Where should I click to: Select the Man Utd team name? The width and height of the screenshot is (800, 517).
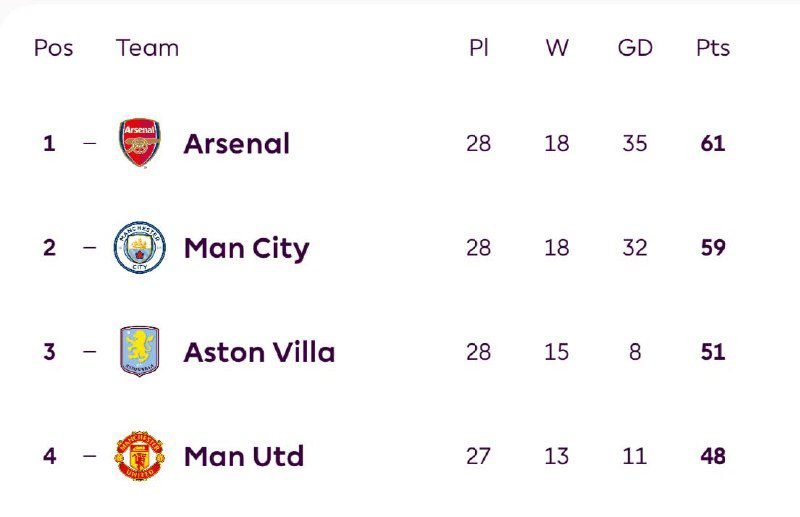click(243, 457)
